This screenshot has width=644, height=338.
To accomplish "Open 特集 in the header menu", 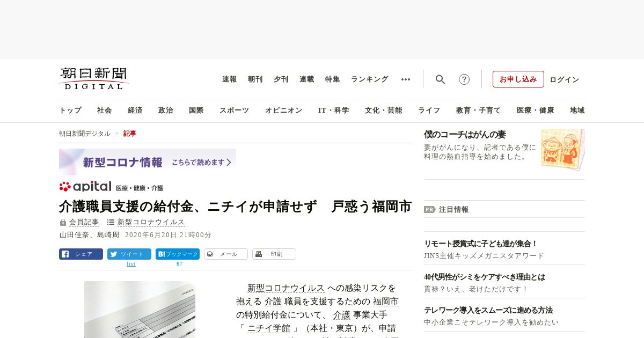I will pos(333,79).
